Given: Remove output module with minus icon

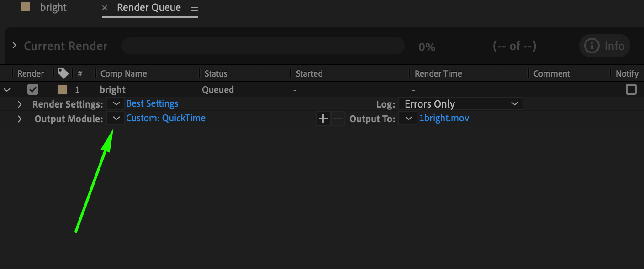Looking at the screenshot, I should click(x=338, y=119).
